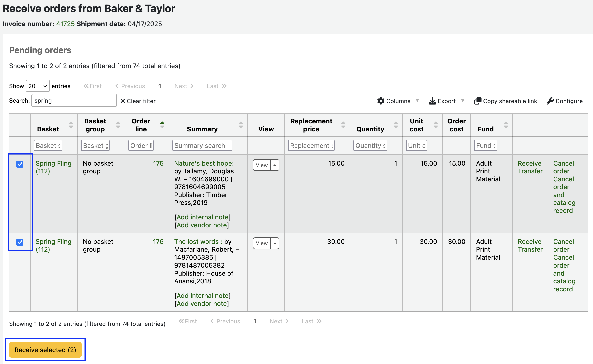The height and width of the screenshot is (364, 593).
Task: Uncheck the order line 176 checkbox
Action: [x=20, y=242]
